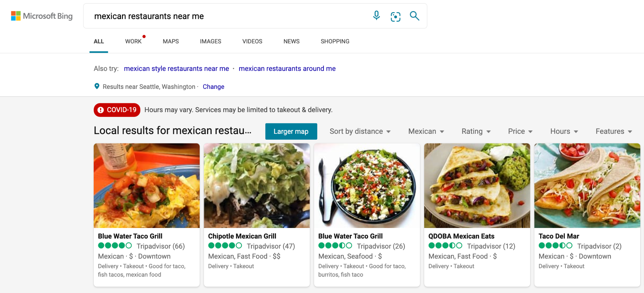Click Blue Water Taco Grill with 66 reviews
Viewport: 644px width, 293px height.
click(130, 236)
